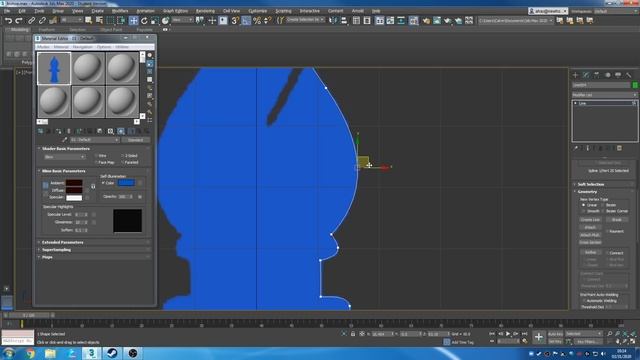The image size is (640, 360).
Task: Select the Unlink Selection tool
Action: 42,20
